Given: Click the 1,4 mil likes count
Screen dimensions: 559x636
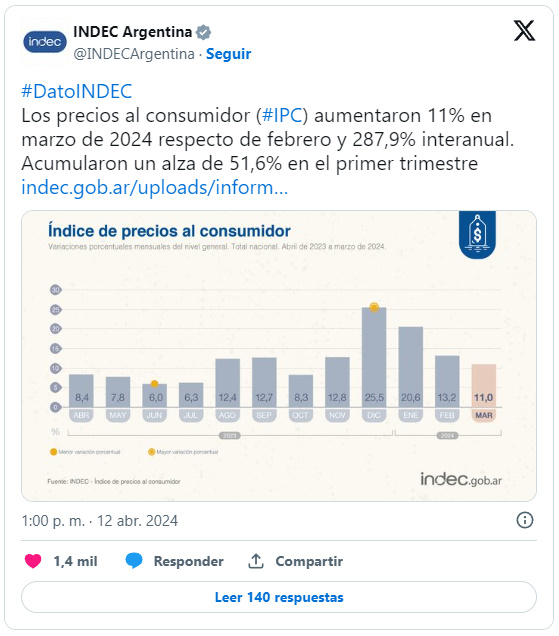Looking at the screenshot, I should (75, 561).
